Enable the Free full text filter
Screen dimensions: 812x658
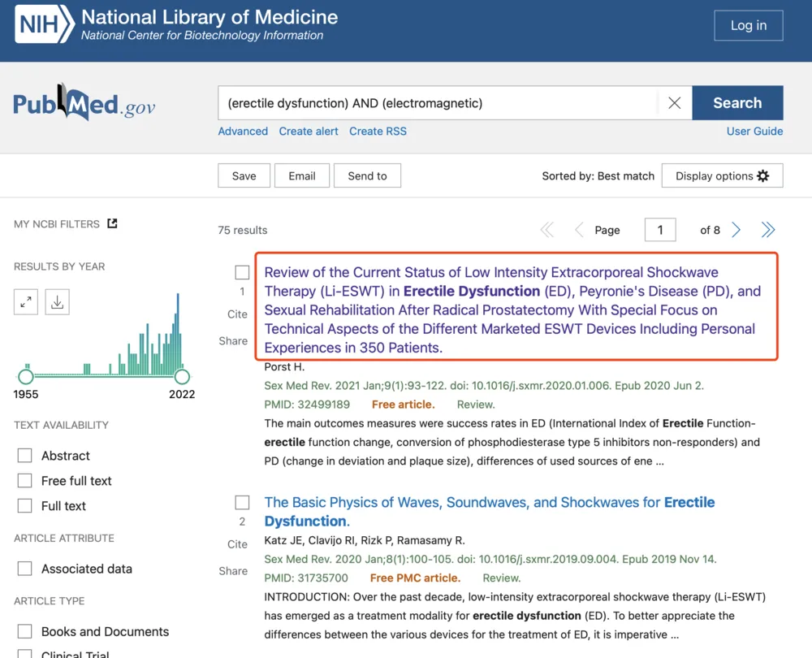coord(25,480)
